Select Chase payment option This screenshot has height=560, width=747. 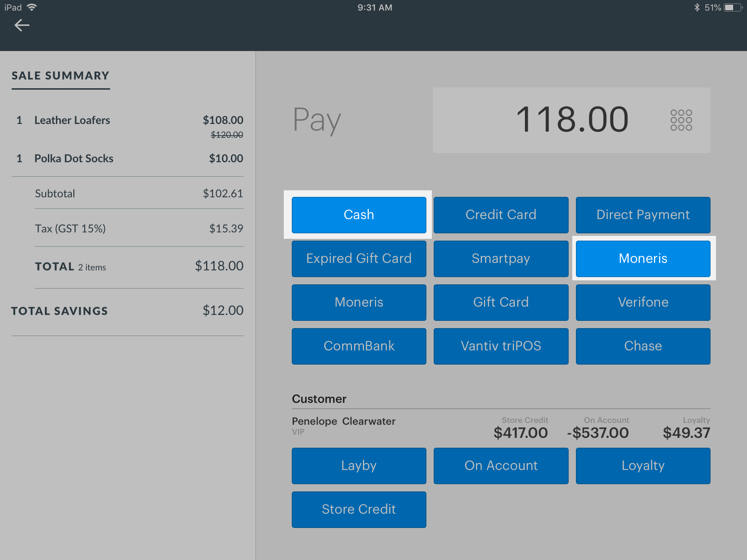click(x=643, y=346)
